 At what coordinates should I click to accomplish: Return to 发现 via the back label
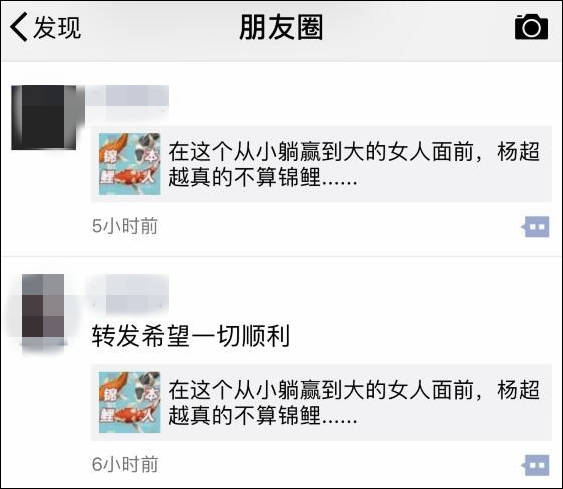coord(57,27)
